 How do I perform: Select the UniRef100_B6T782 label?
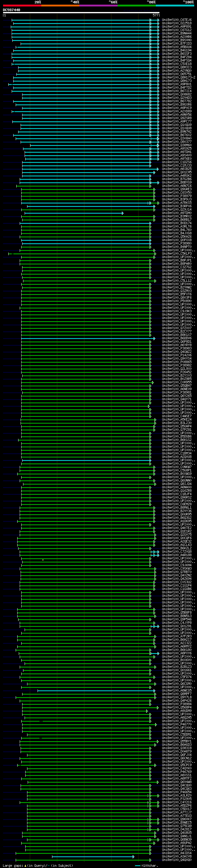coord(176,101)
